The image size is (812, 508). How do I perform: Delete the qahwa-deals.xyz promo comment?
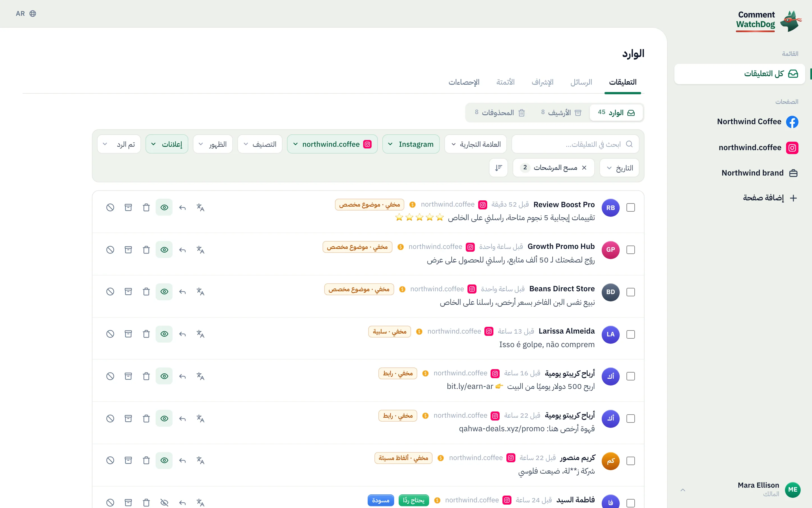[146, 418]
